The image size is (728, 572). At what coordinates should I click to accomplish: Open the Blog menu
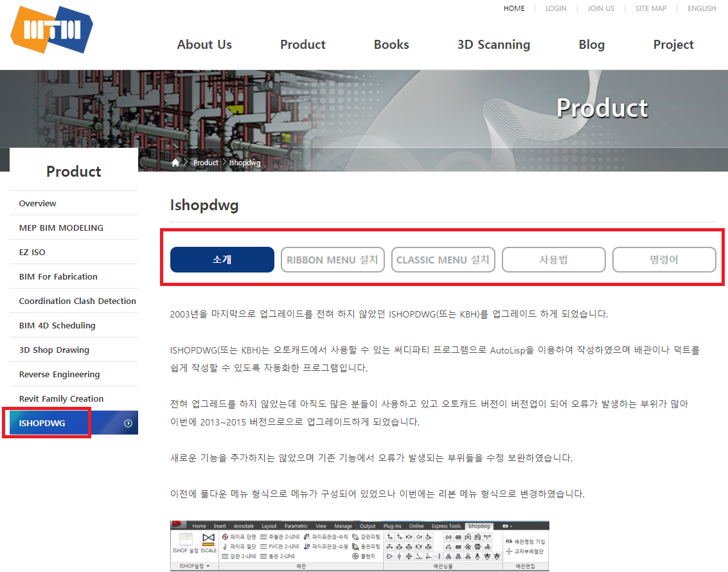(x=592, y=44)
